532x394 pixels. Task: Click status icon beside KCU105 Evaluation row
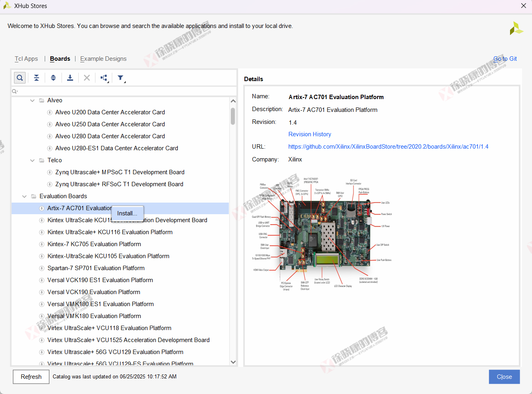pos(42,256)
